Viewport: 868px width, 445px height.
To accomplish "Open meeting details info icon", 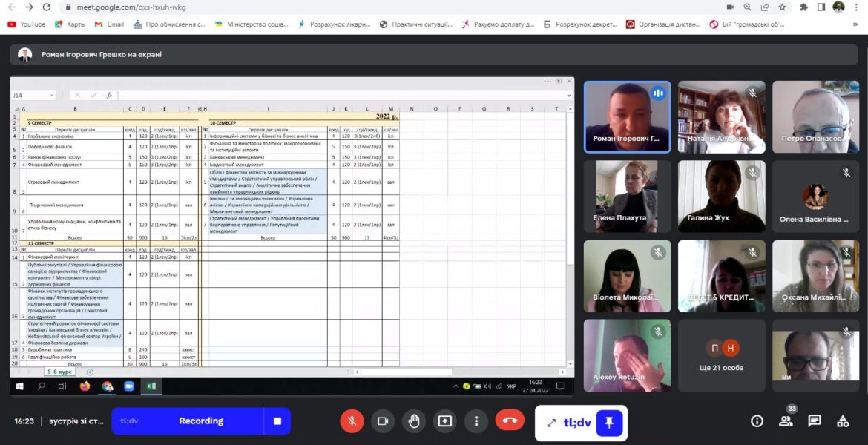I will pyautogui.click(x=757, y=421).
